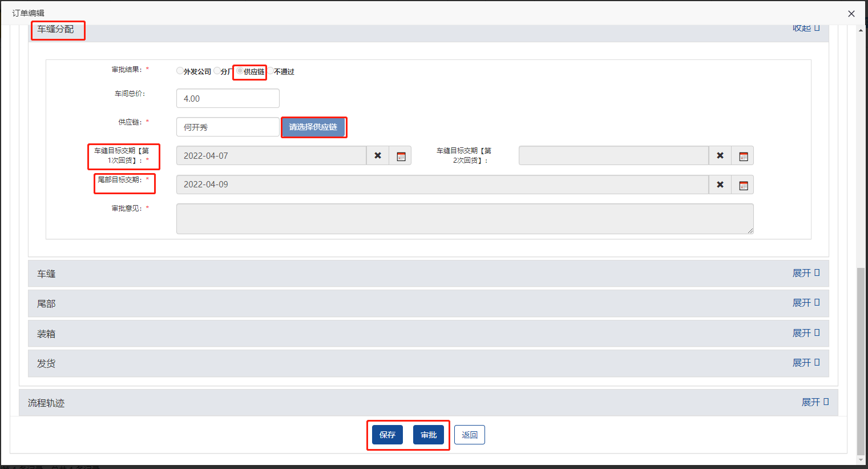Expand the 装箱 panel
This screenshot has height=469, width=868.
(805, 333)
